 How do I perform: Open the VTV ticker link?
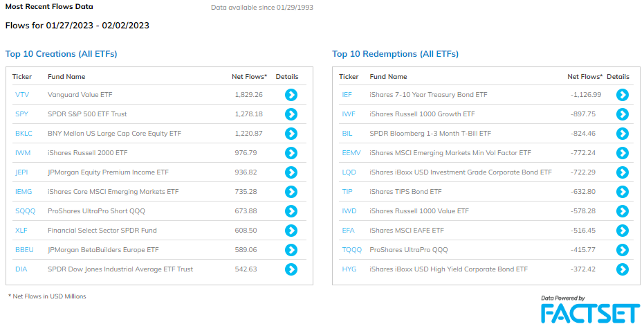pyautogui.click(x=22, y=95)
